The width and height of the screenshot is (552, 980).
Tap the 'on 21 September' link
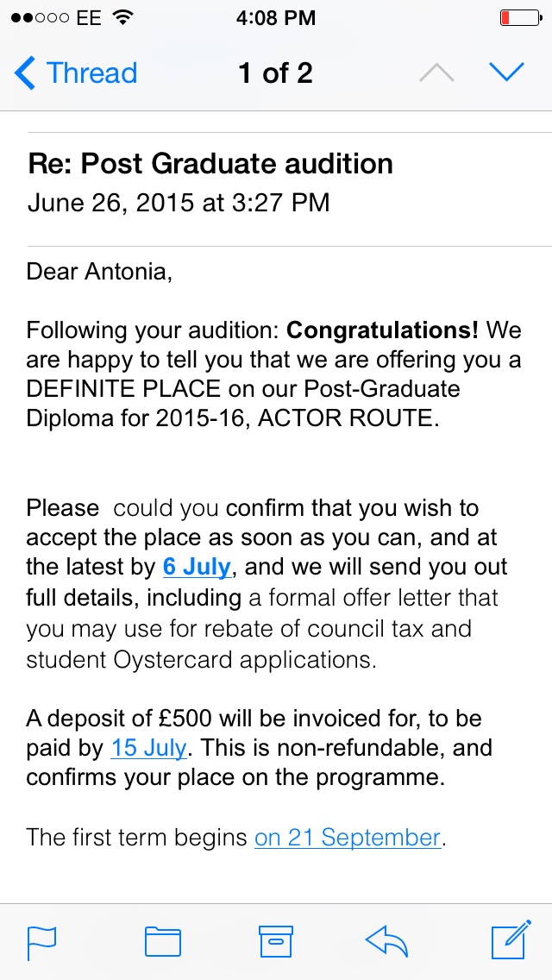coord(348,837)
